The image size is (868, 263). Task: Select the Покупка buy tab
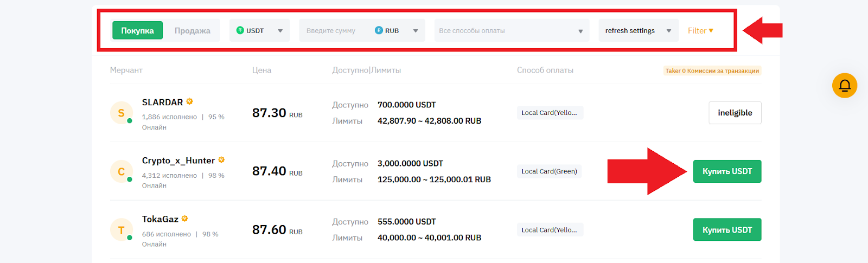click(137, 30)
